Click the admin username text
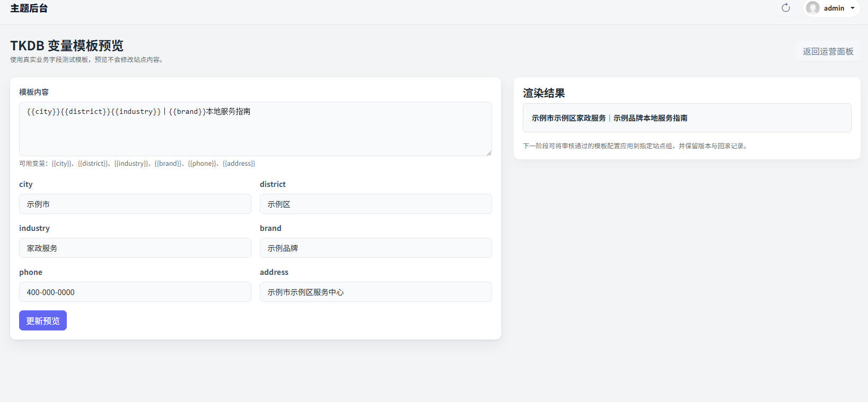Image resolution: width=868 pixels, height=402 pixels. click(x=834, y=8)
